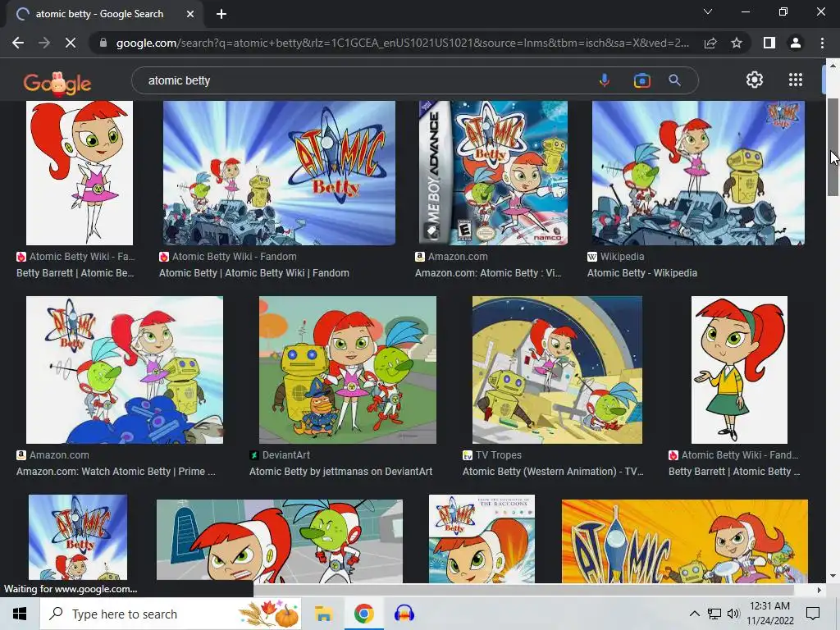Click the share page icon in the address bar
The height and width of the screenshot is (630, 840).
click(x=710, y=43)
